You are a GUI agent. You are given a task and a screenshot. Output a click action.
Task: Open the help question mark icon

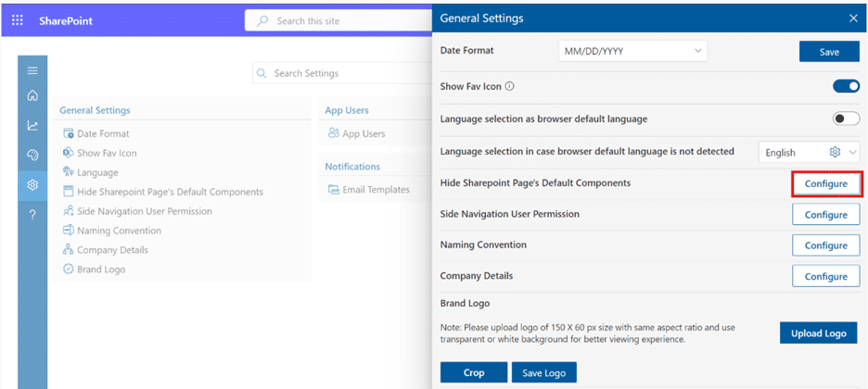tap(32, 215)
